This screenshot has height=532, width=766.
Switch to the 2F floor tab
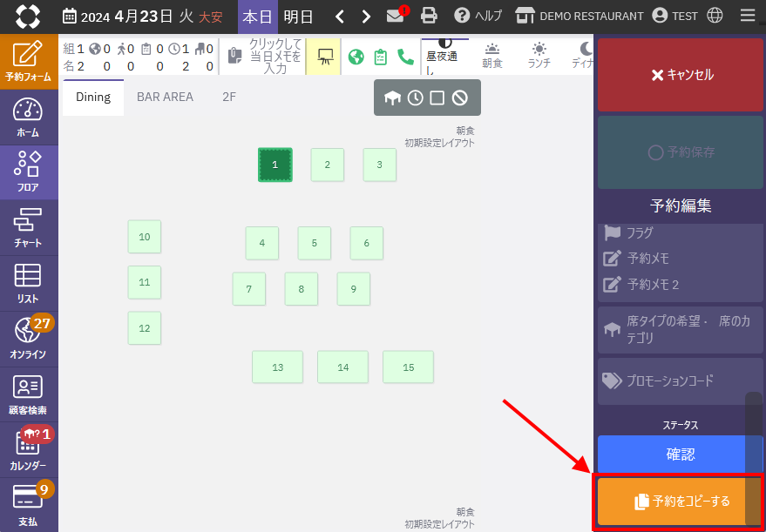coord(229,97)
